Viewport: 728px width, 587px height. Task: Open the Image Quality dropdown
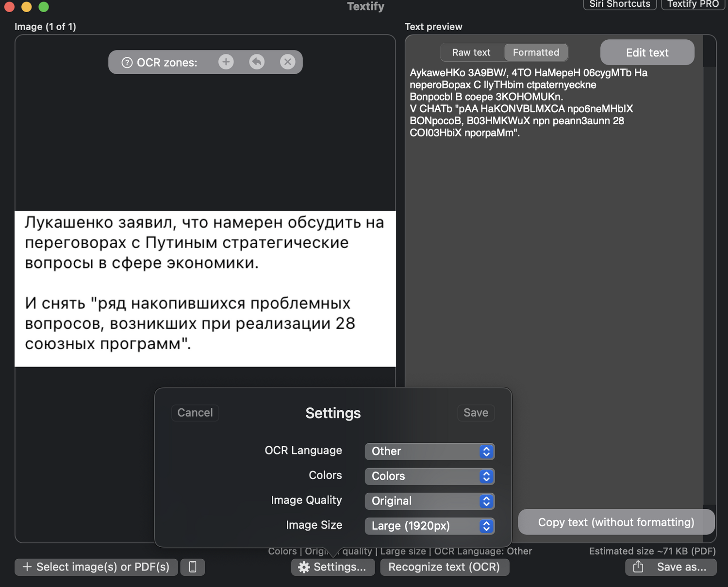pyautogui.click(x=430, y=501)
